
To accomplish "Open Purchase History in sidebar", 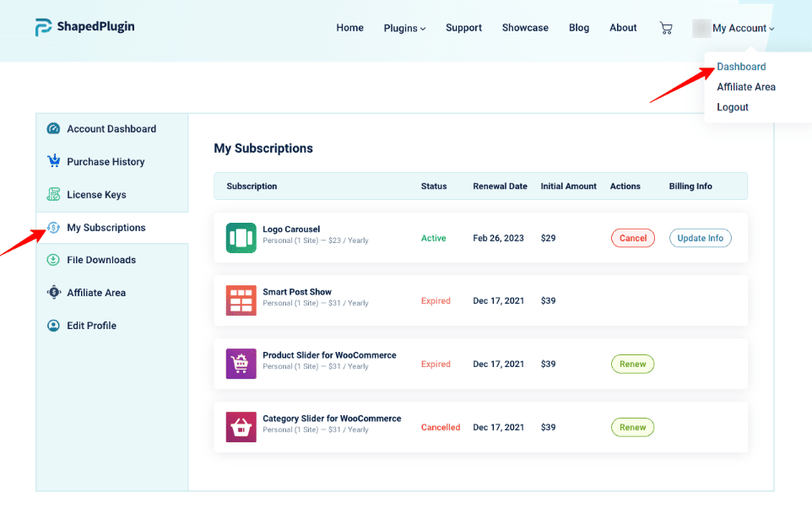I will (106, 162).
